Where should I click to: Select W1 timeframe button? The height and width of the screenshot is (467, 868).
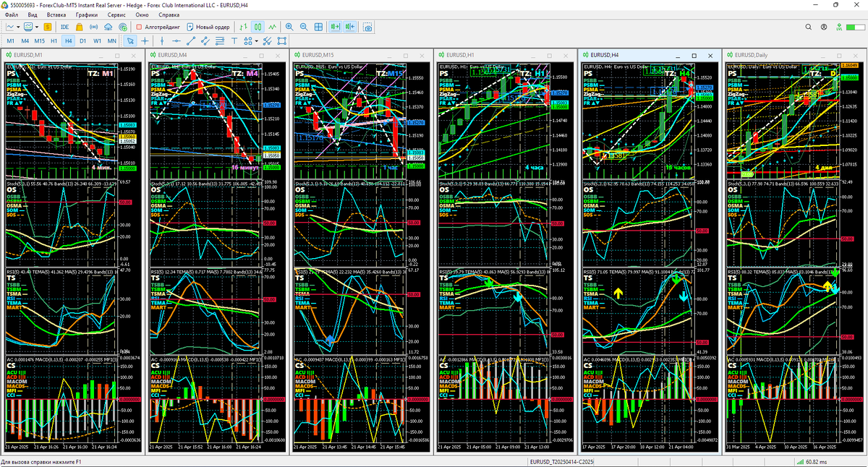(98, 41)
